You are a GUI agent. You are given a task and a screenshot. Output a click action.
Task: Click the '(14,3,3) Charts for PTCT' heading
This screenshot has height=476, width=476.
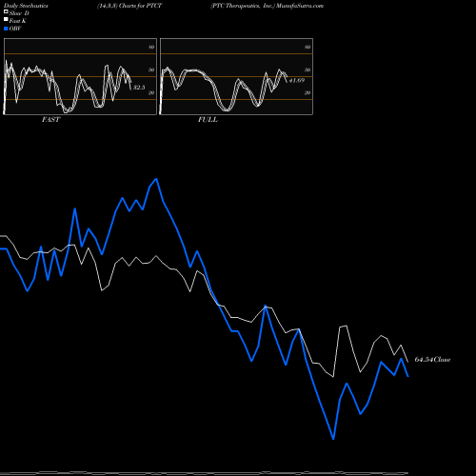129,6
